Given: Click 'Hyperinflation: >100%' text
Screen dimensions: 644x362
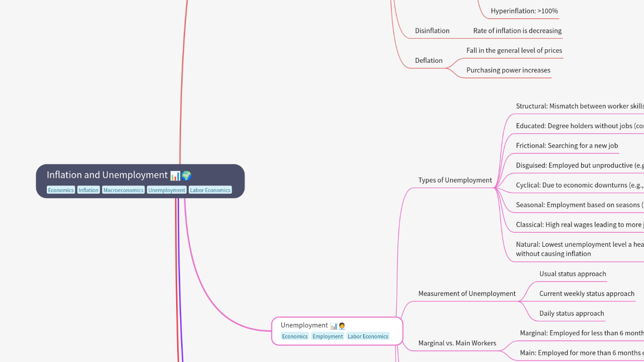Looking at the screenshot, I should coord(524,11).
